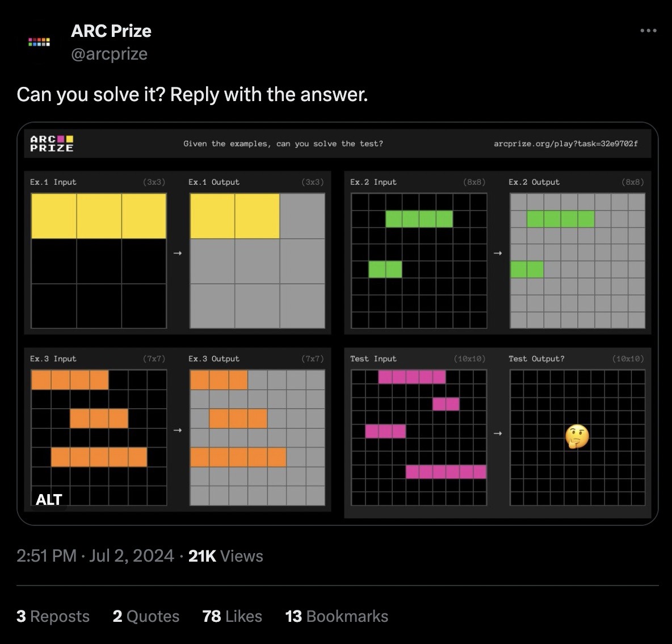Click the yellow block in Ex.1 Input
The width and height of the screenshot is (672, 644).
99,216
